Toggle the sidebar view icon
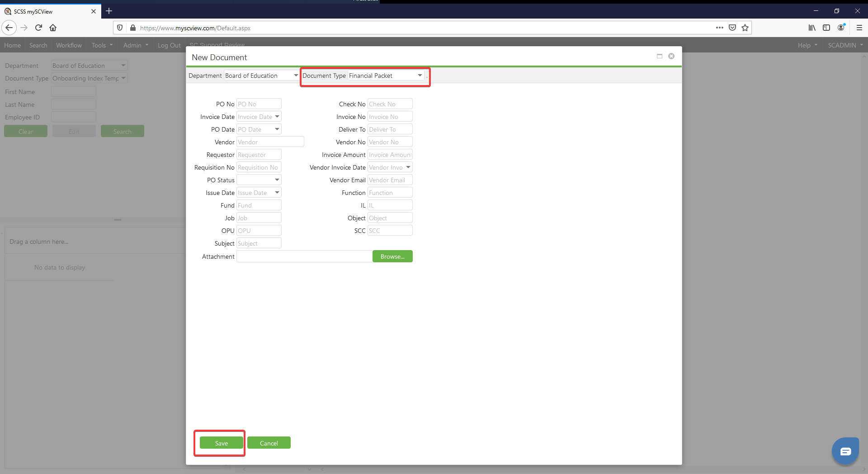This screenshot has width=868, height=474. point(826,28)
